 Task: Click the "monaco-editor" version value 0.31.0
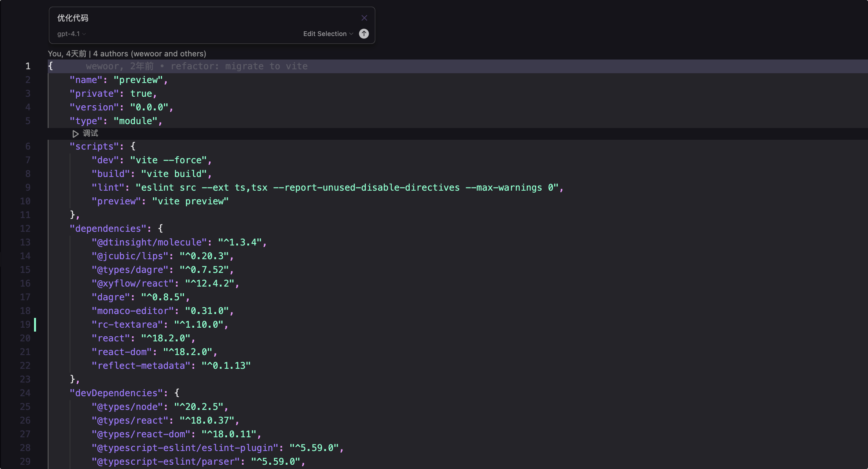coord(207,311)
